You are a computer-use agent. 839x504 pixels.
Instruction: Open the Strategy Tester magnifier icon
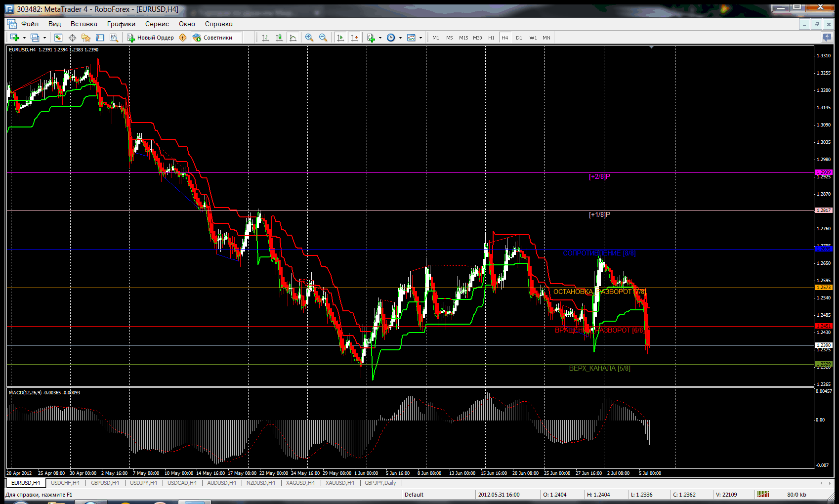click(114, 38)
